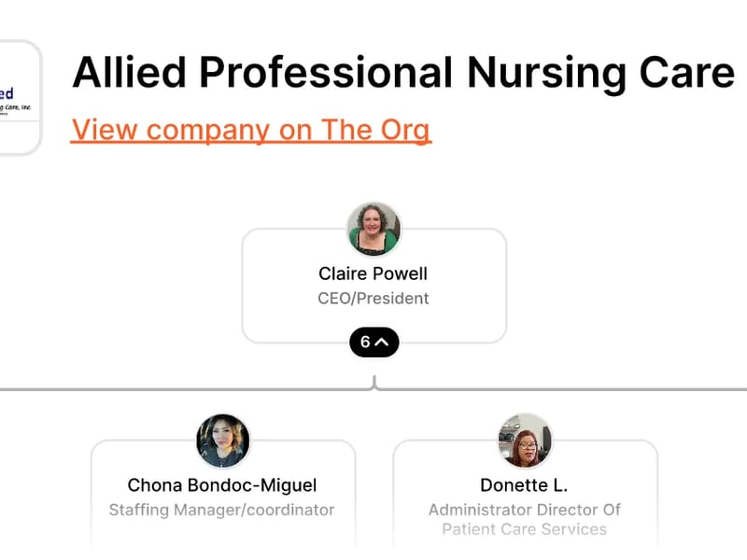747x560 pixels.
Task: Open the Donette L. employee card
Action: pos(524,490)
